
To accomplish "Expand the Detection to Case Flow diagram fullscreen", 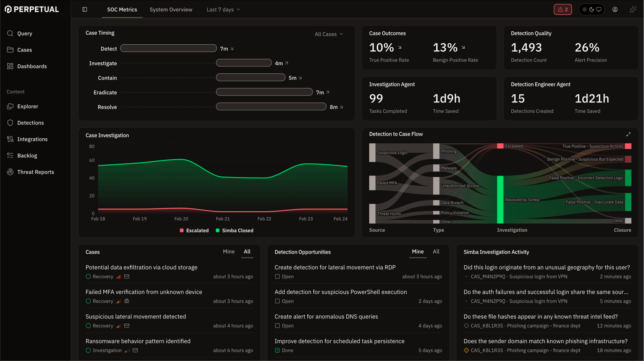I will pos(629,134).
